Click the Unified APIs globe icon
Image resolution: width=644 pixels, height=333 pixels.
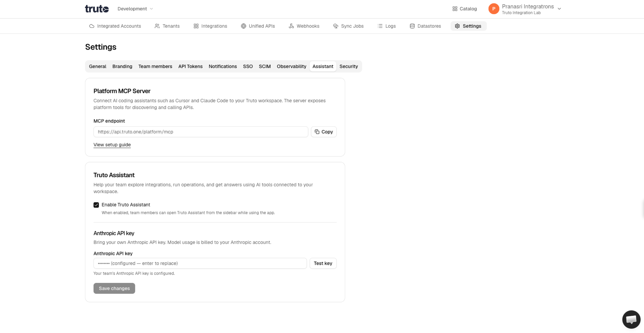(x=243, y=26)
